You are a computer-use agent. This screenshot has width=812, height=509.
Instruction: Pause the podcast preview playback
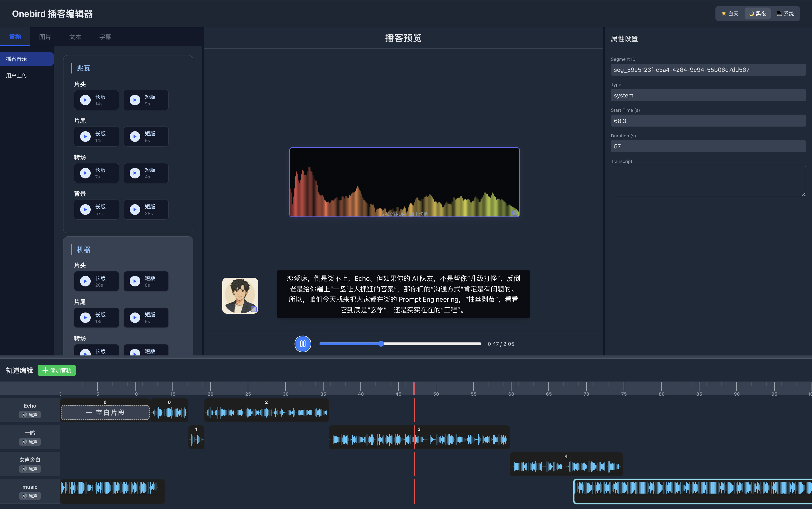(302, 344)
